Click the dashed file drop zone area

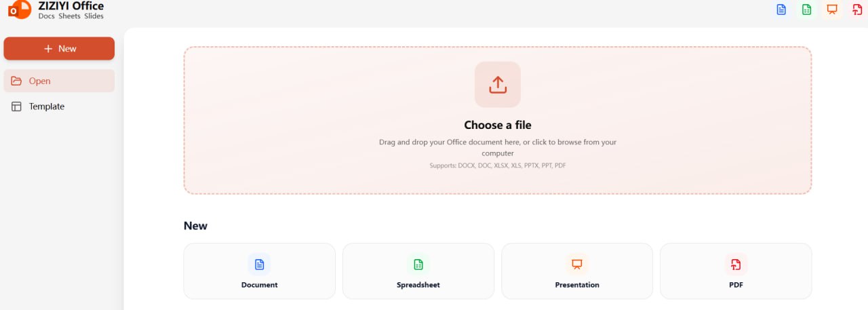tap(498, 120)
